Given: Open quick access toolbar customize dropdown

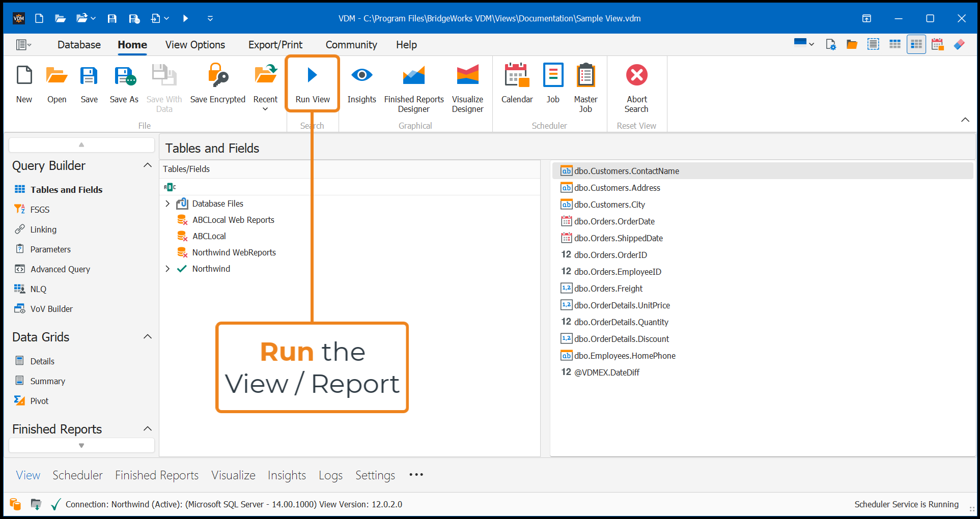Looking at the screenshot, I should point(210,18).
